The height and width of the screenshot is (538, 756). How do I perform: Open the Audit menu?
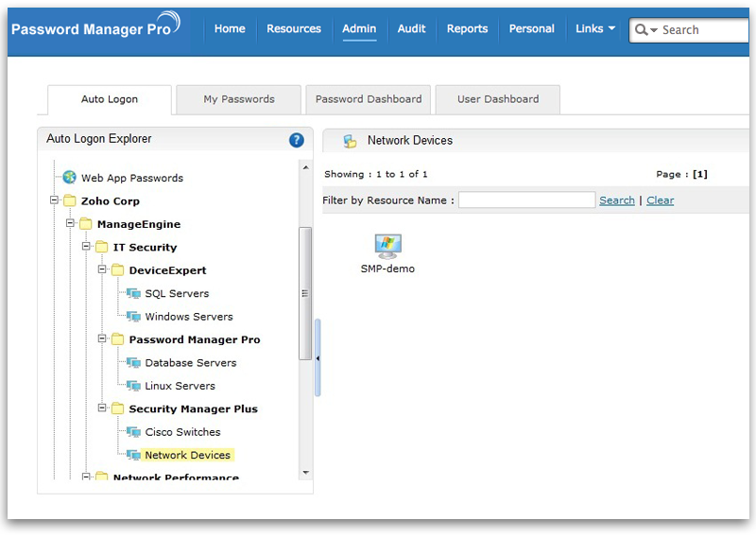(411, 29)
